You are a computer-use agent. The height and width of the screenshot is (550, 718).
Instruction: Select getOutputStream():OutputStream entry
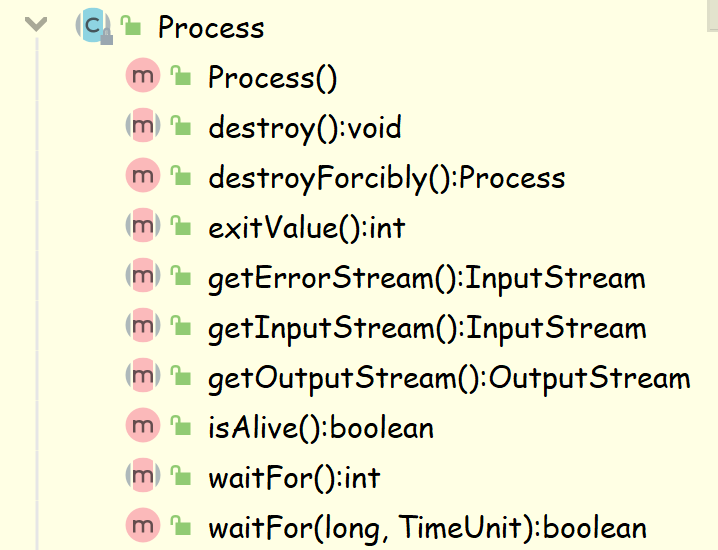coord(448,378)
